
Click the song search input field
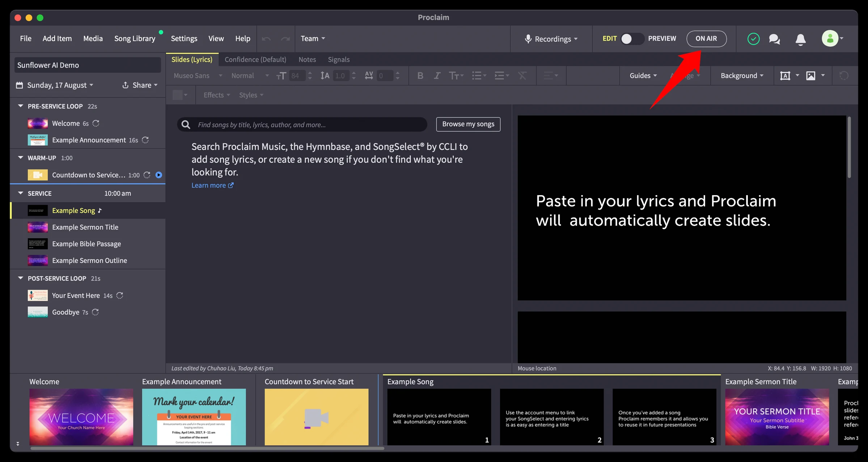(302, 125)
